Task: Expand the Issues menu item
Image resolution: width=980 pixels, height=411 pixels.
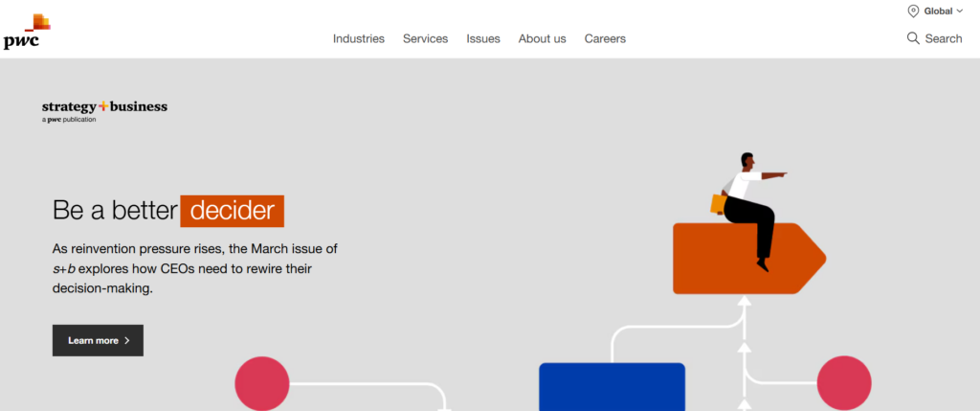Action: click(x=483, y=38)
